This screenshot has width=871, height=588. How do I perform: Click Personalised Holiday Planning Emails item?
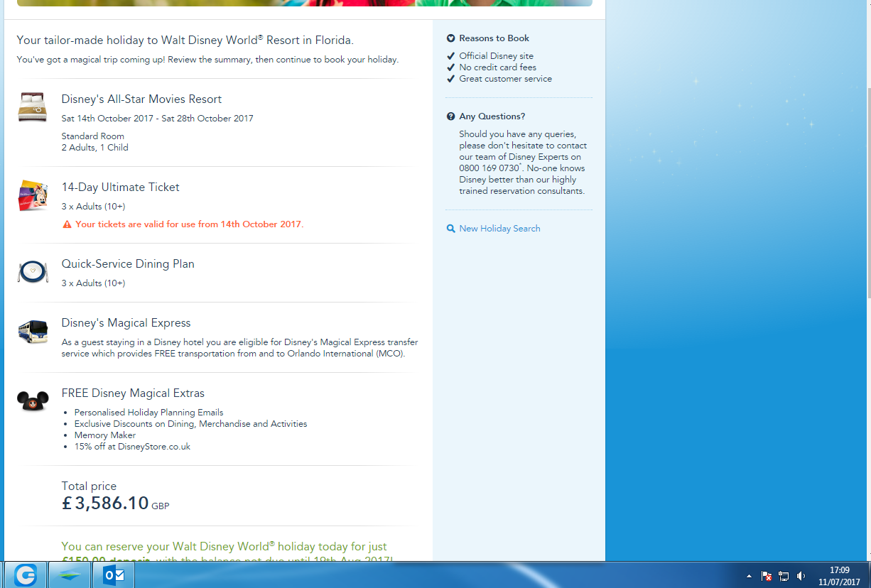click(148, 413)
